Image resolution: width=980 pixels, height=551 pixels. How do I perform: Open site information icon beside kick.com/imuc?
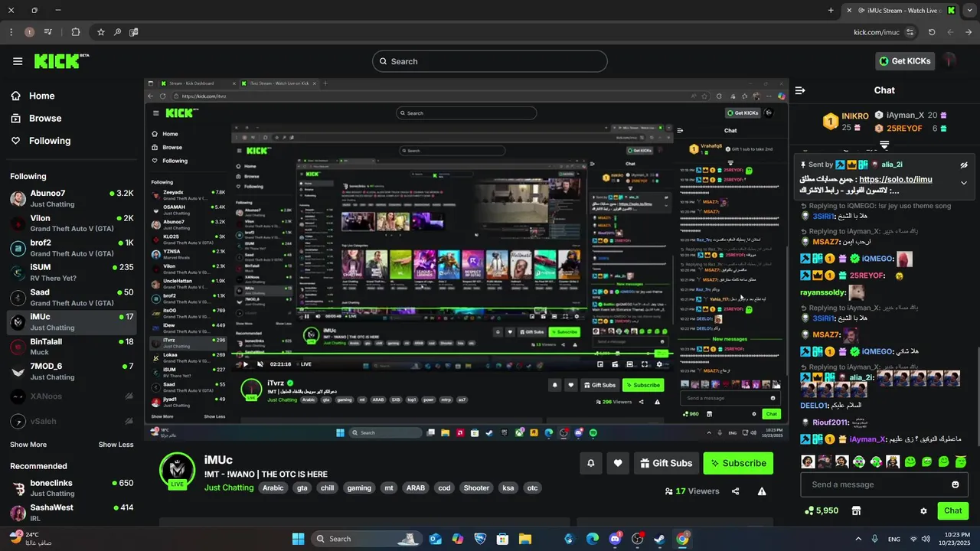click(x=910, y=32)
